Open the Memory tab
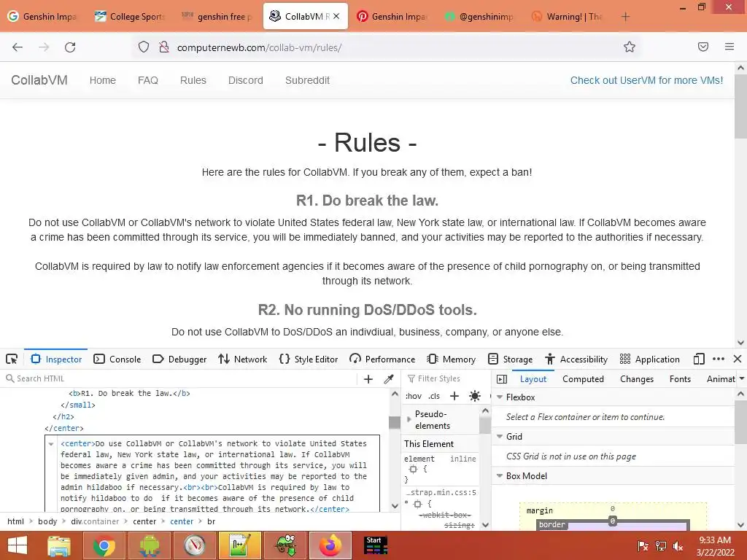This screenshot has height=560, width=747. (x=451, y=359)
